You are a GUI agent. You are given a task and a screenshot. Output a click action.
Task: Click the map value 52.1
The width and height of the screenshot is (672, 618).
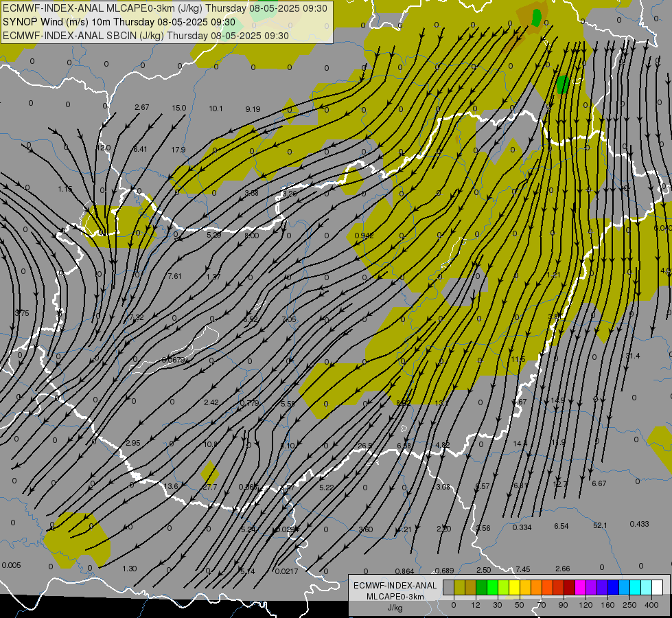pos(600,525)
